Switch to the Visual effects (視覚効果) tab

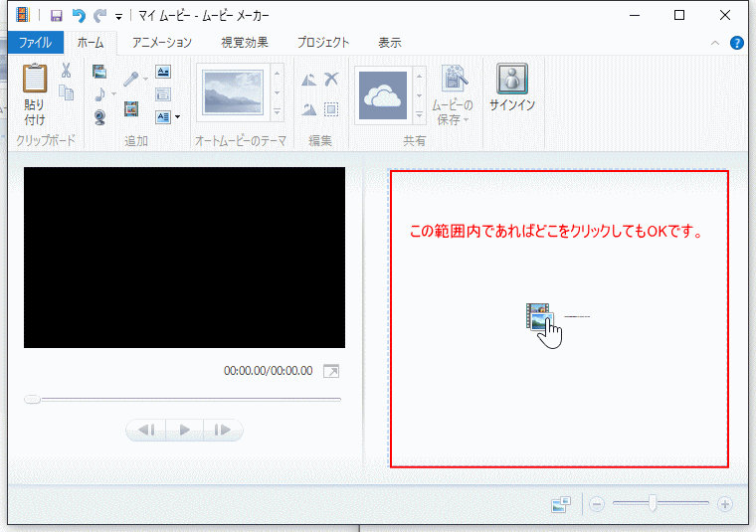(245, 43)
